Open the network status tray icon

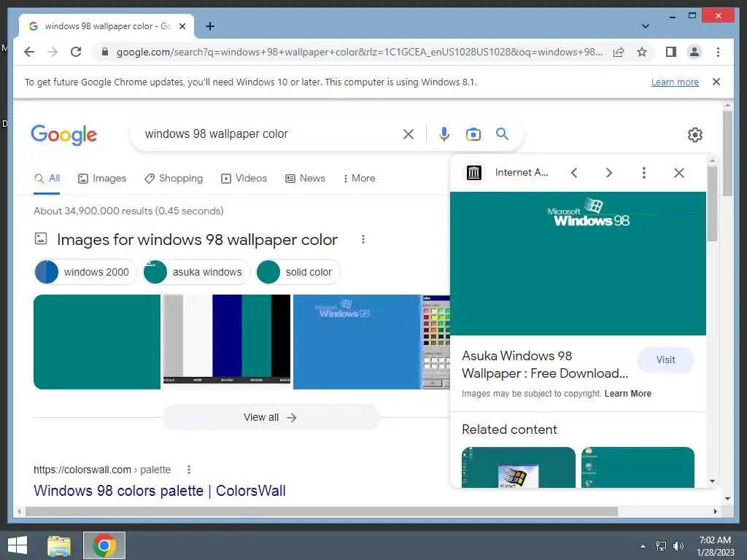coord(661,546)
